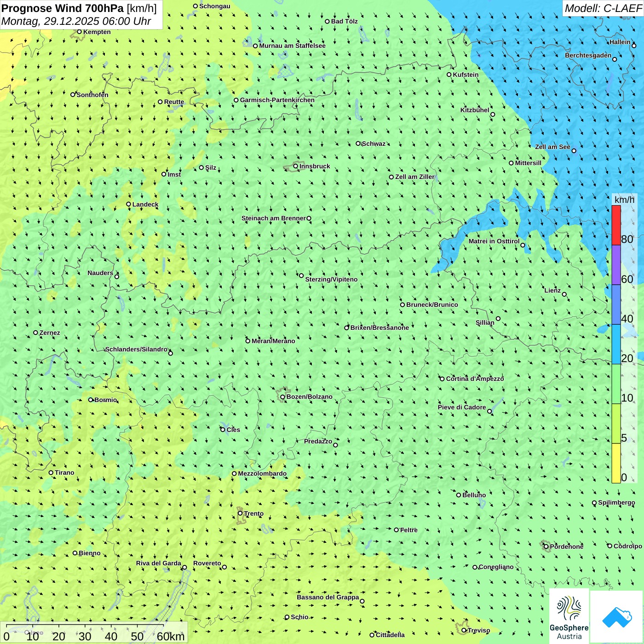Select the Kufstein city label
Viewport: 644px width, 644px height.
click(466, 75)
